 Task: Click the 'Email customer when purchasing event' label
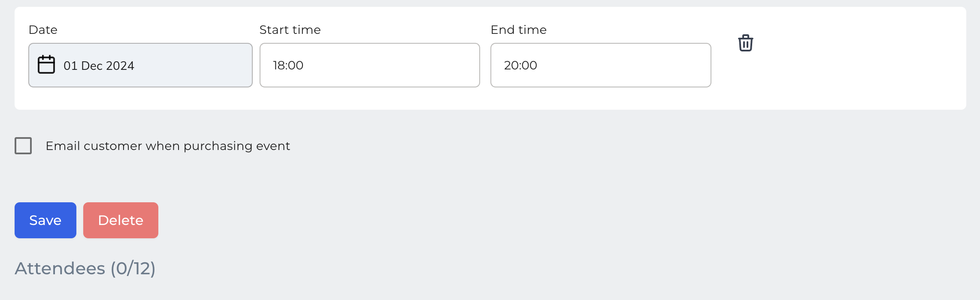[x=168, y=146]
